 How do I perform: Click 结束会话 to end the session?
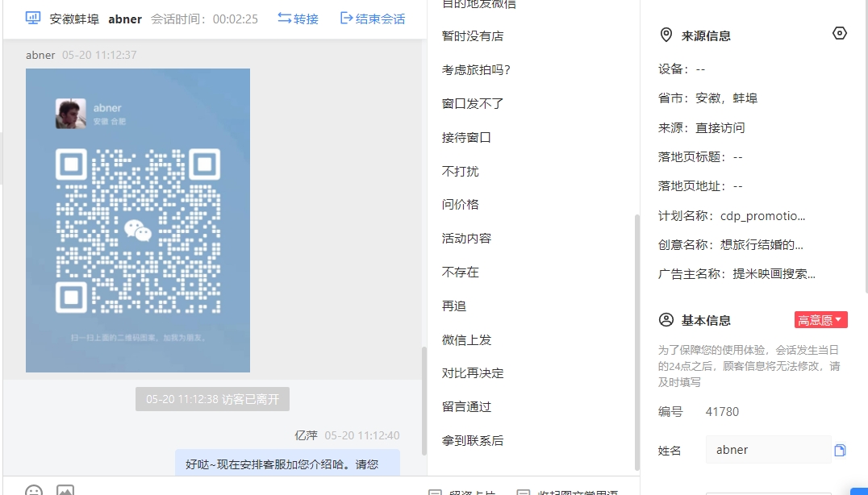pos(373,19)
